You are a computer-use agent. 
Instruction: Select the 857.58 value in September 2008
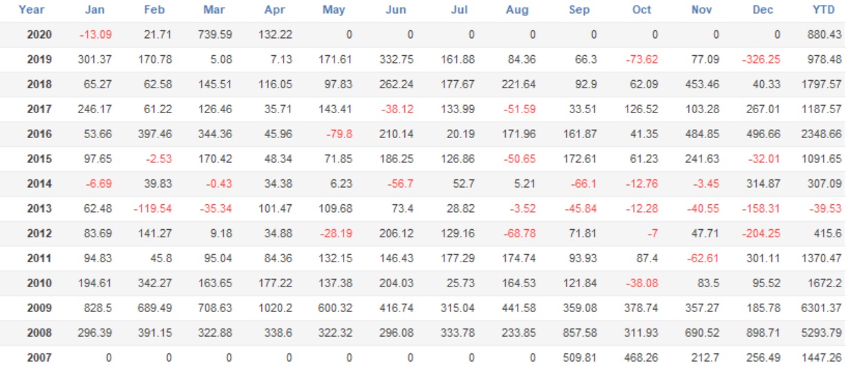click(581, 333)
